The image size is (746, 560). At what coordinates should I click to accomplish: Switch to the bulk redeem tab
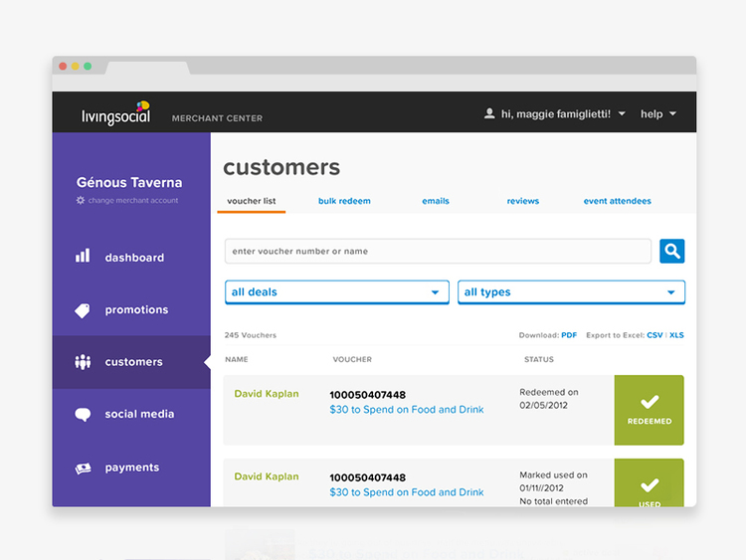click(x=344, y=201)
